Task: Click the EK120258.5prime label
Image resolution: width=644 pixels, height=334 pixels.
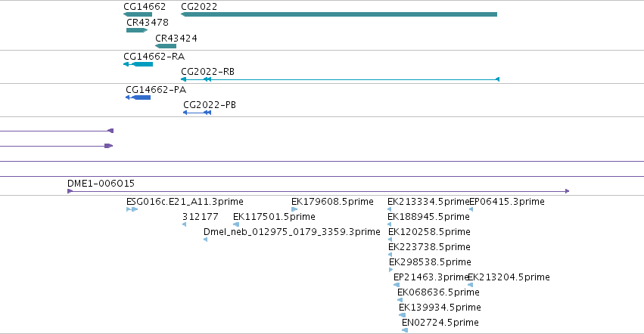Action: click(430, 232)
